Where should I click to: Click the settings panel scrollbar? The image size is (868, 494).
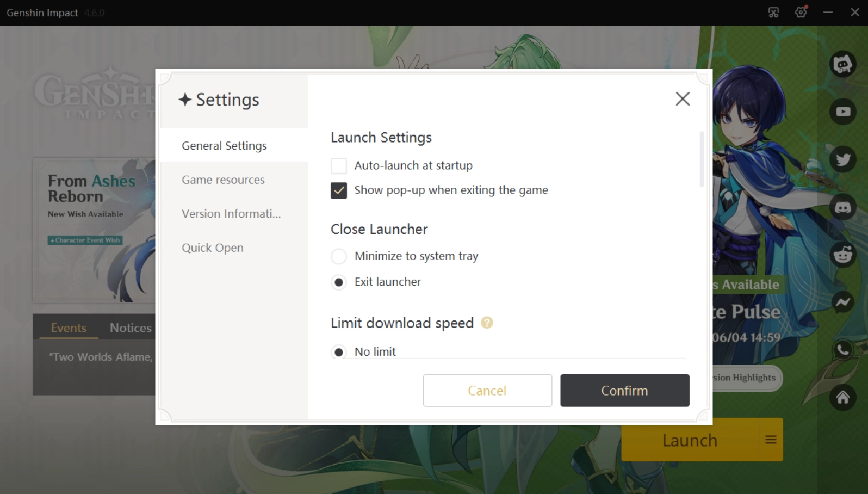tap(702, 159)
